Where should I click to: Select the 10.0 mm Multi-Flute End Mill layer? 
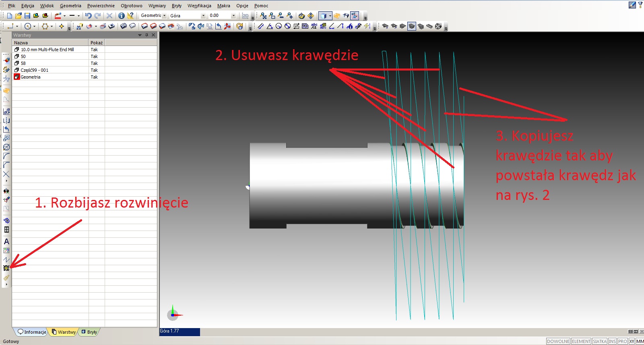click(x=85, y=50)
